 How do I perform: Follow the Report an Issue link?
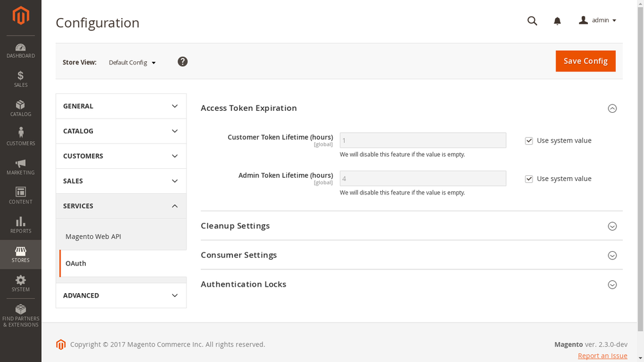click(x=602, y=356)
